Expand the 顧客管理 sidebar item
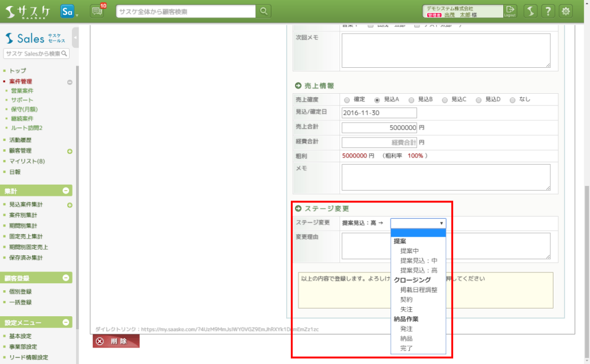 [x=70, y=151]
